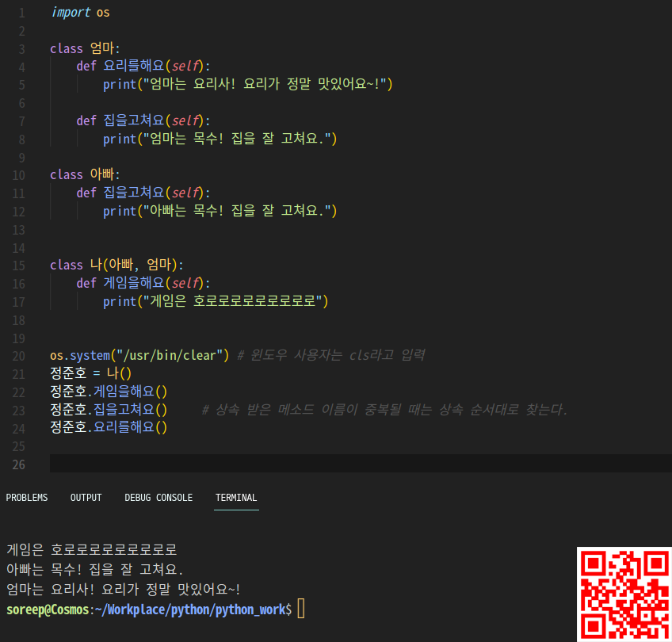
Task: Click line number 26 in the gutter
Action: coord(18,464)
